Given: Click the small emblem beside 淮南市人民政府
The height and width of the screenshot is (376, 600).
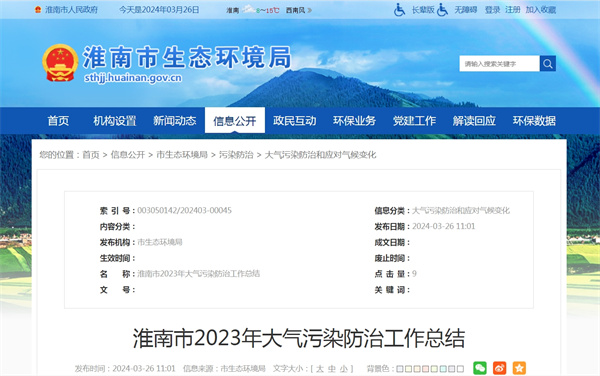Looking at the screenshot, I should pos(38,10).
